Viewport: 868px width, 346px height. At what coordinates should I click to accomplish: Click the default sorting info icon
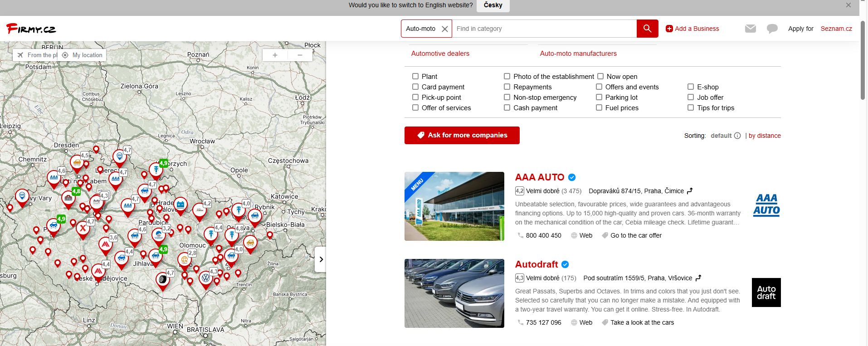click(x=737, y=136)
